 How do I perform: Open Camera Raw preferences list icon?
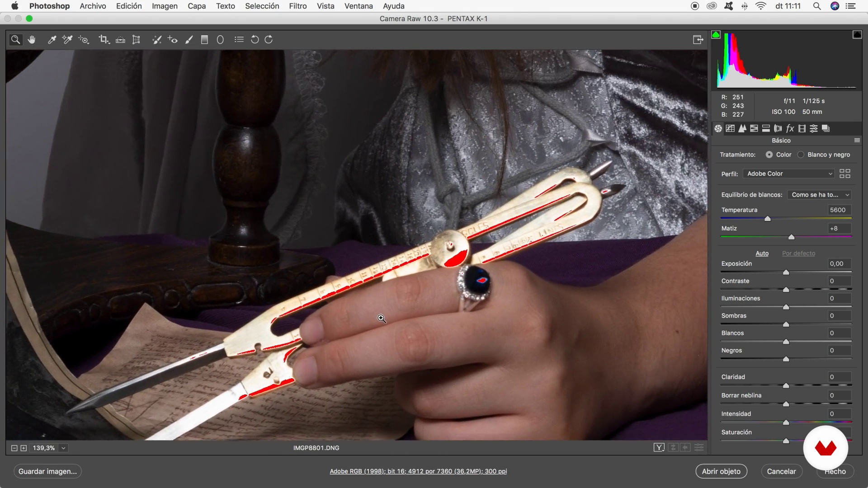239,40
